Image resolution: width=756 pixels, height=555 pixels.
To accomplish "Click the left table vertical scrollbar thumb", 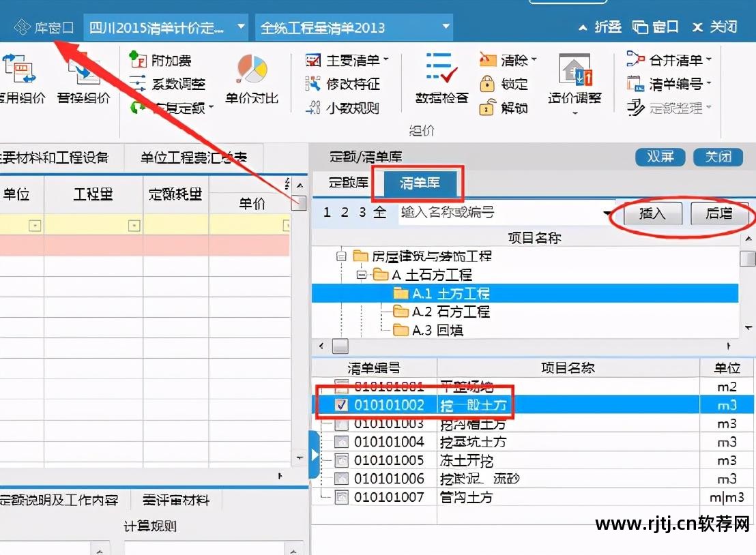I will [x=299, y=202].
